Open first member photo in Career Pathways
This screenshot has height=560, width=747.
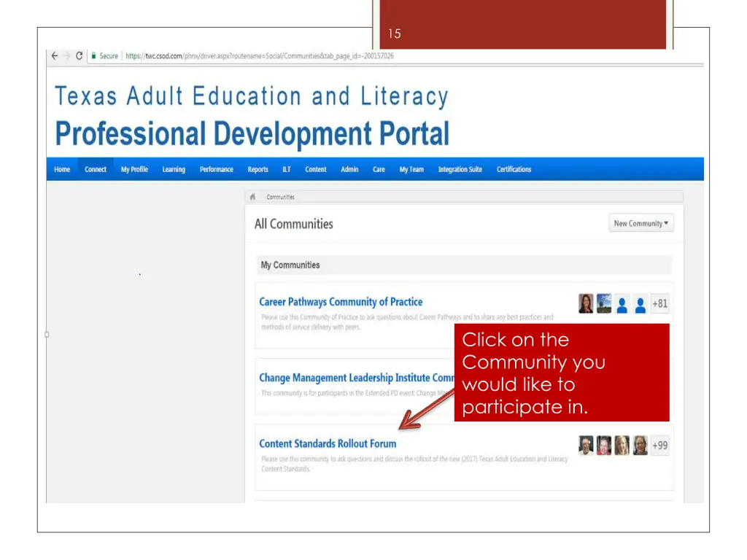[586, 303]
